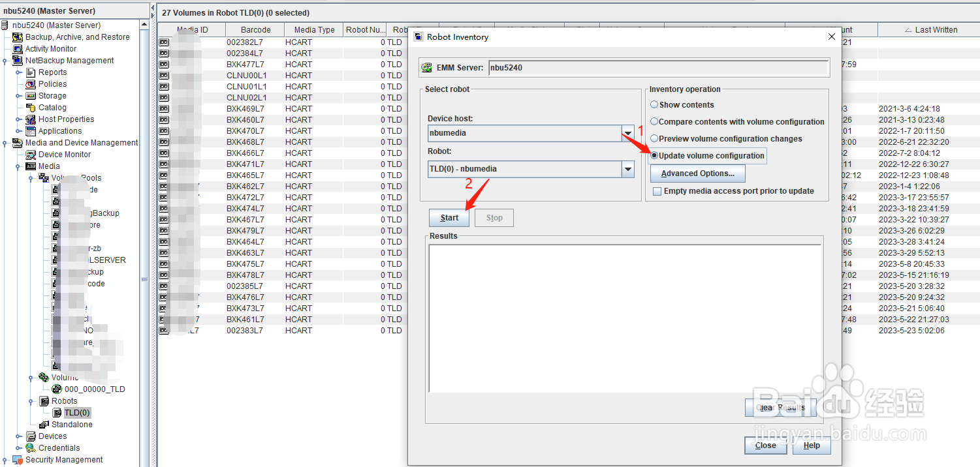This screenshot has height=467, width=980.
Task: Click the Reports folder icon
Action: pos(31,72)
